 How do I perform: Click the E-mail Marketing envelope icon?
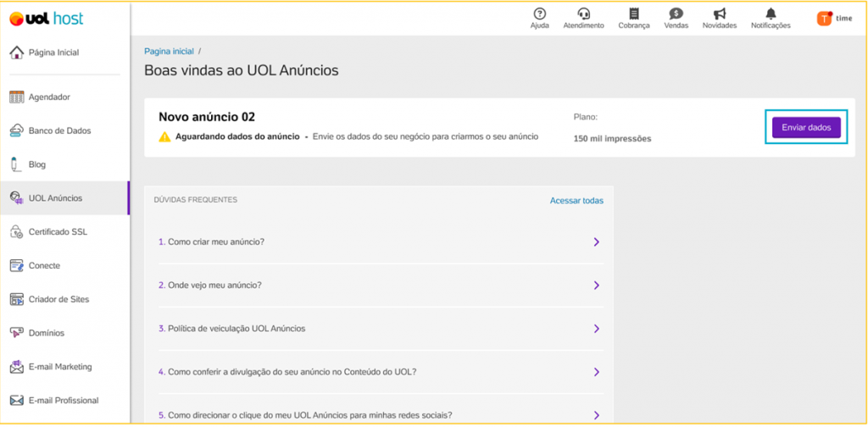(x=17, y=366)
